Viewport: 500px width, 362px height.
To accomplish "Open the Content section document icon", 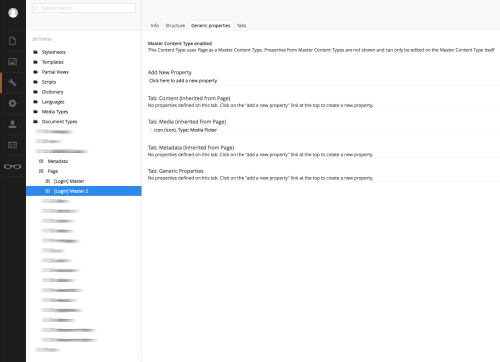I will 12,41.
